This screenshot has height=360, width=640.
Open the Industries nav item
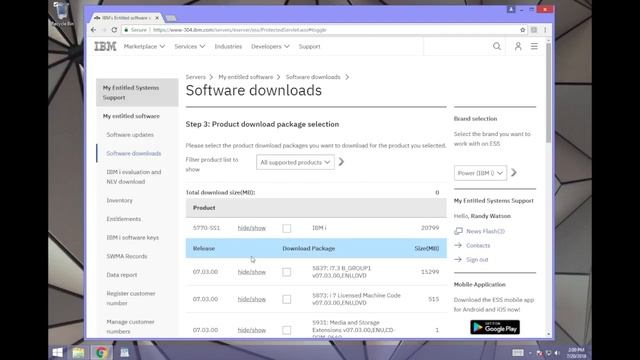[228, 47]
